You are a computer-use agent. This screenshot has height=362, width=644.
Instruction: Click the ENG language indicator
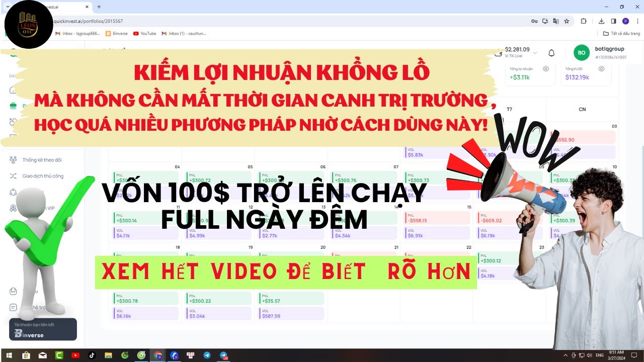(x=601, y=355)
